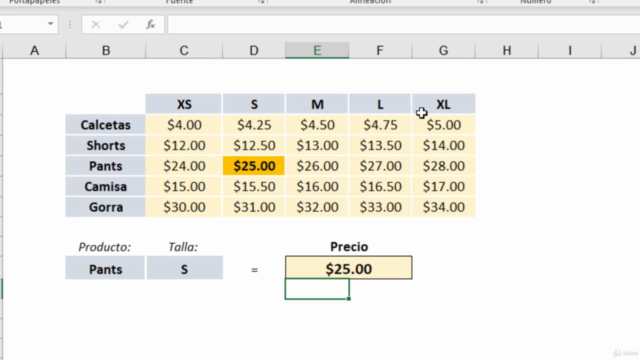640x360 pixels.
Task: Click the $12.00 cell
Action: 184,145
